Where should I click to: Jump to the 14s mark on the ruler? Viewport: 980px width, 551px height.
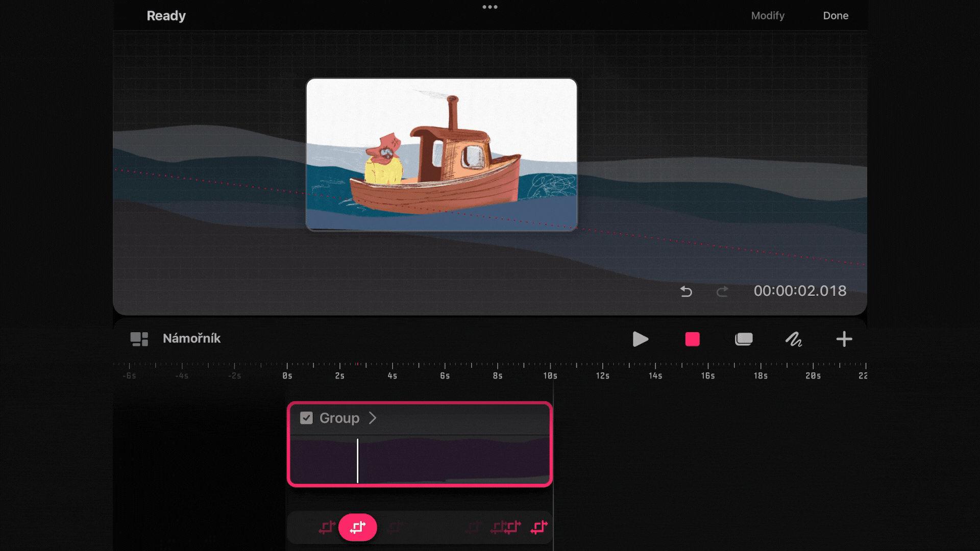[655, 375]
